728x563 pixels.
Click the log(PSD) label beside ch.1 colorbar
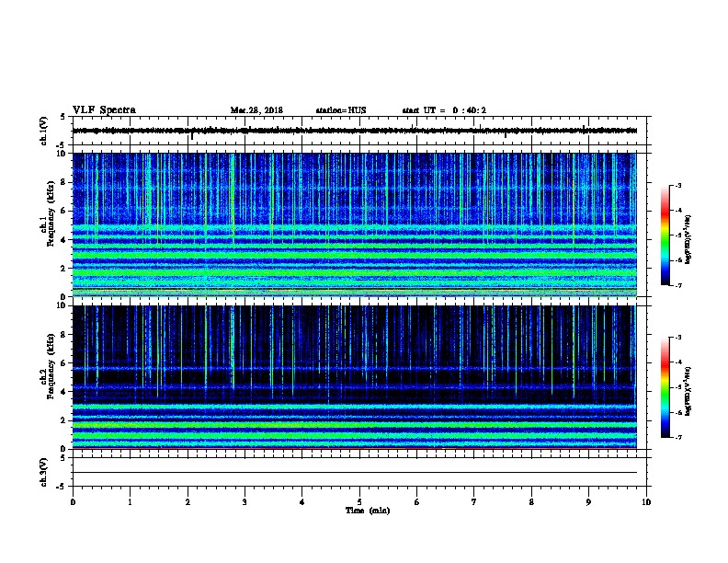coord(688,239)
